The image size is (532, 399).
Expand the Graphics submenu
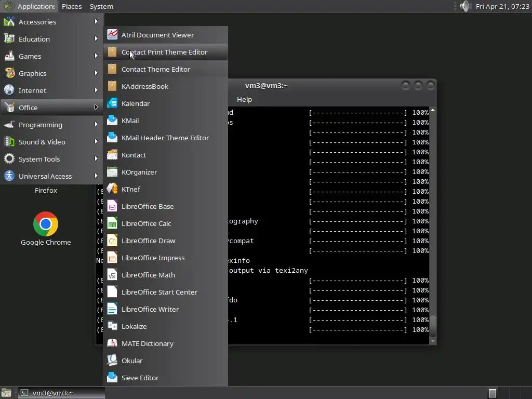[x=51, y=73]
